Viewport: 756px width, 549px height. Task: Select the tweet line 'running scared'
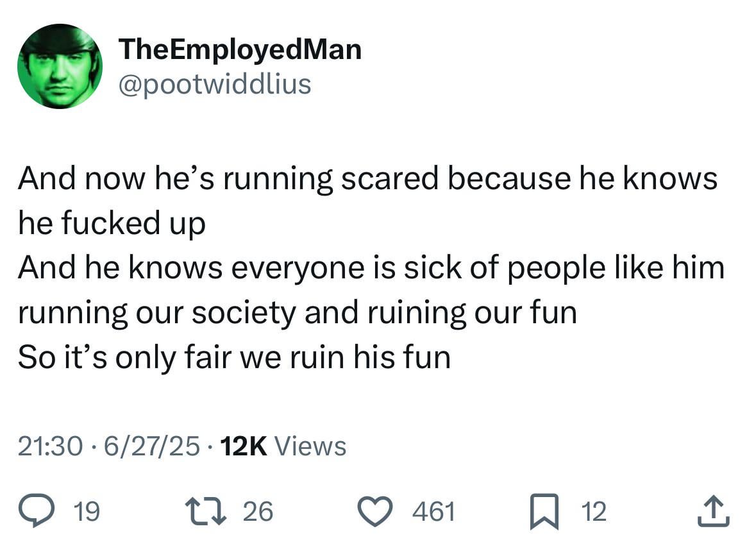coord(330,178)
